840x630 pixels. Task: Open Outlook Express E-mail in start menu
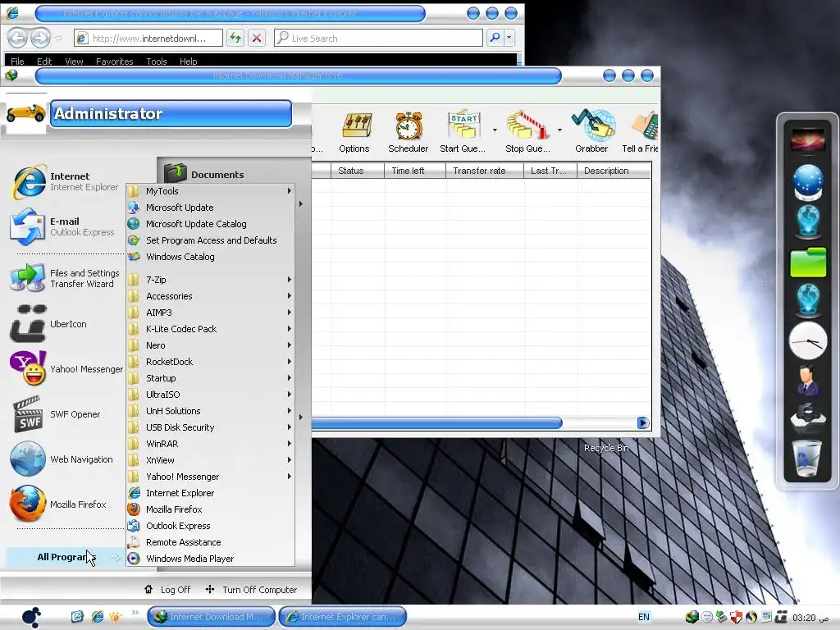pyautogui.click(x=66, y=226)
